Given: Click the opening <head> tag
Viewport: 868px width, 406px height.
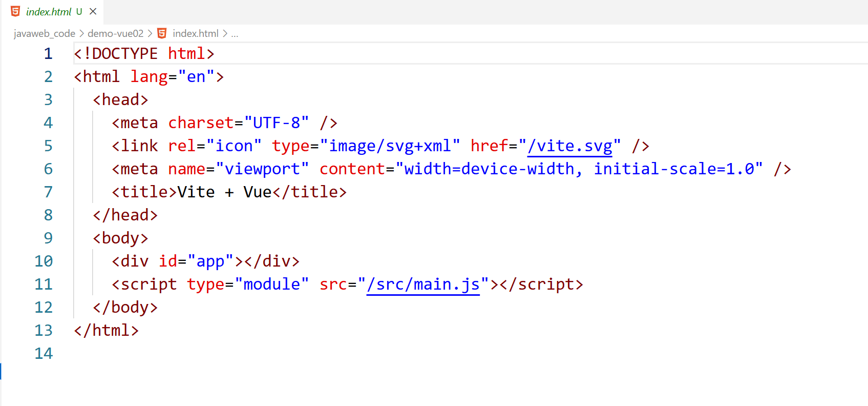Looking at the screenshot, I should click(120, 99).
